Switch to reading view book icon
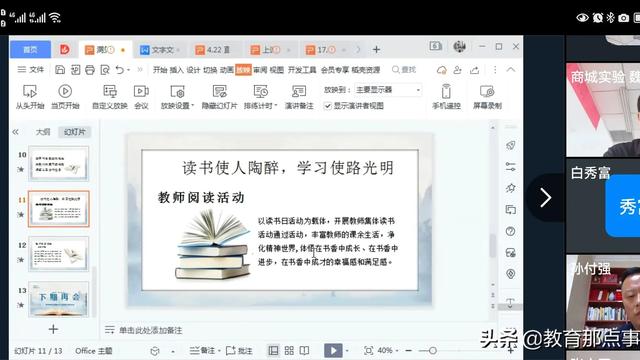Screen dimensions: 640x360 tap(304, 350)
